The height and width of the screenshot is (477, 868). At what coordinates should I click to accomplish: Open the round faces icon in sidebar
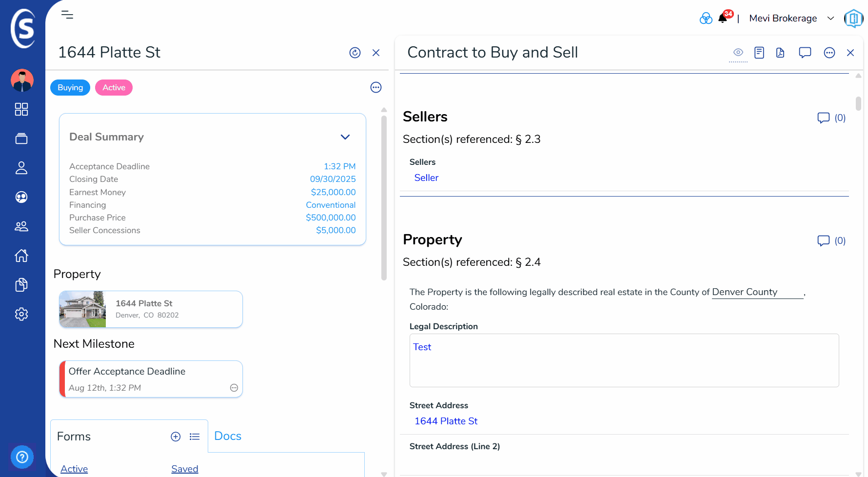tap(21, 197)
